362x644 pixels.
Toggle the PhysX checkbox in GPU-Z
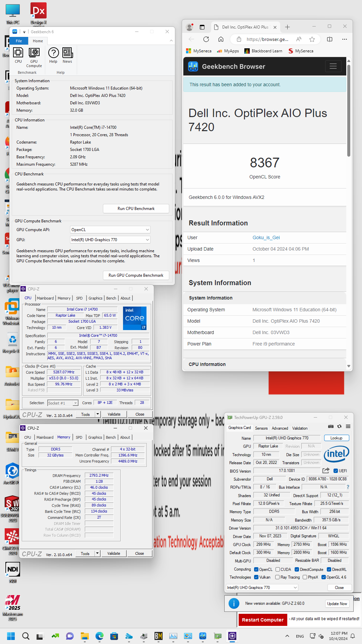coord(305,577)
